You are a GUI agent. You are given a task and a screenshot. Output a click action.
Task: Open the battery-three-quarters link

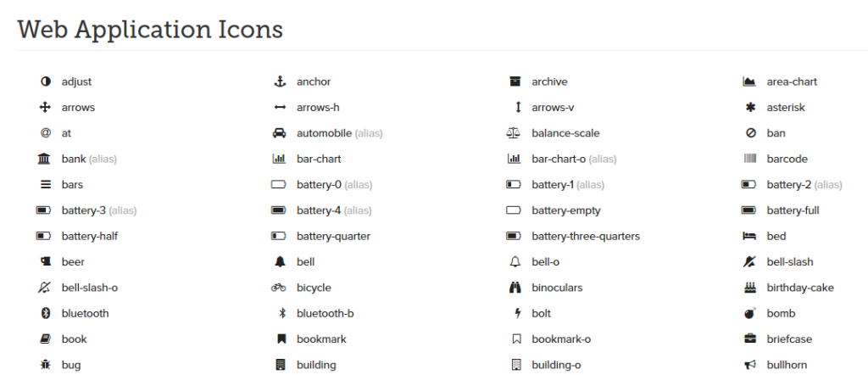[x=585, y=236]
